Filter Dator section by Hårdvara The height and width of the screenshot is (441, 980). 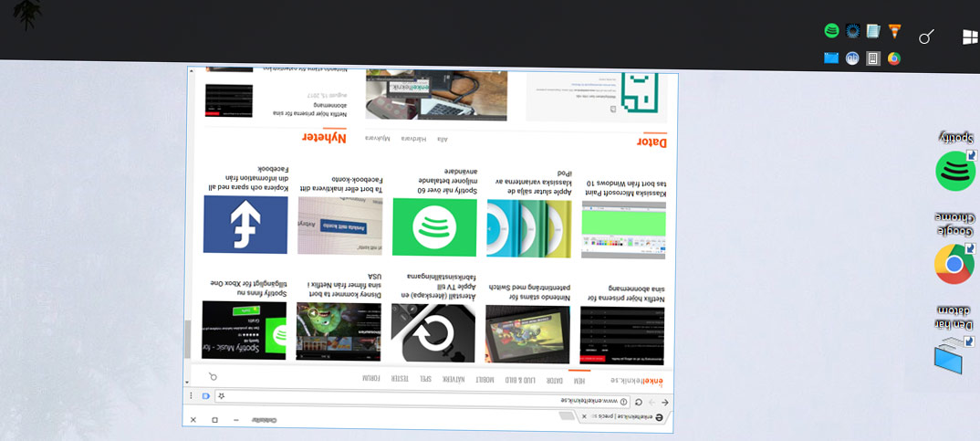click(x=413, y=138)
